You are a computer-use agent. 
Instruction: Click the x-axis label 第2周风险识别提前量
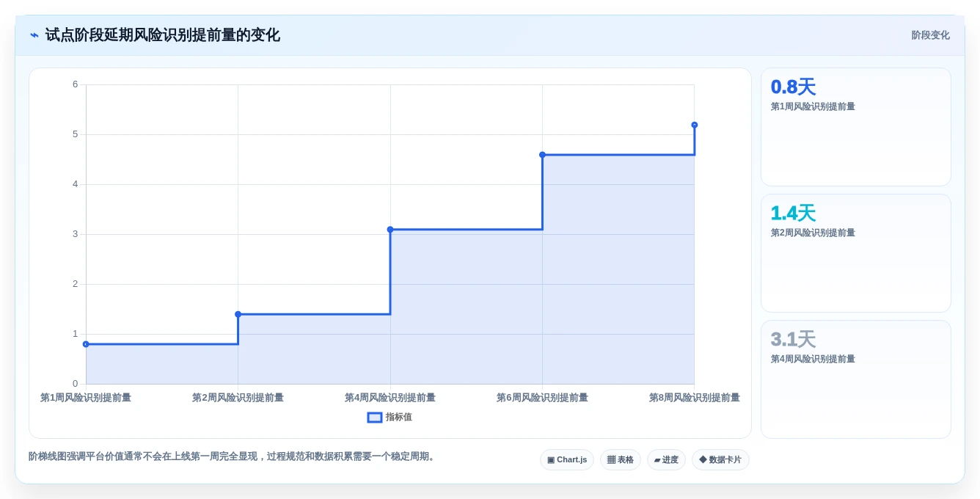(238, 398)
